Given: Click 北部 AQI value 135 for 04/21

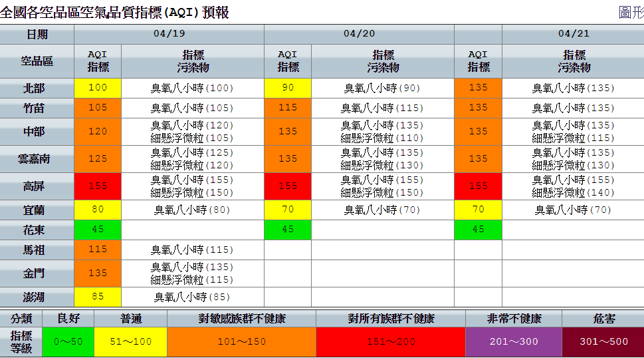Looking at the screenshot, I should tap(478, 88).
